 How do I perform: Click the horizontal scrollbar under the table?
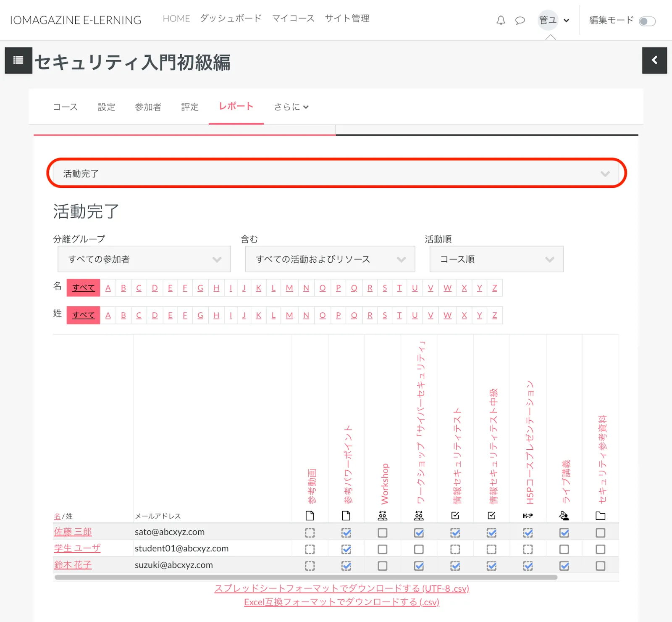point(306,577)
